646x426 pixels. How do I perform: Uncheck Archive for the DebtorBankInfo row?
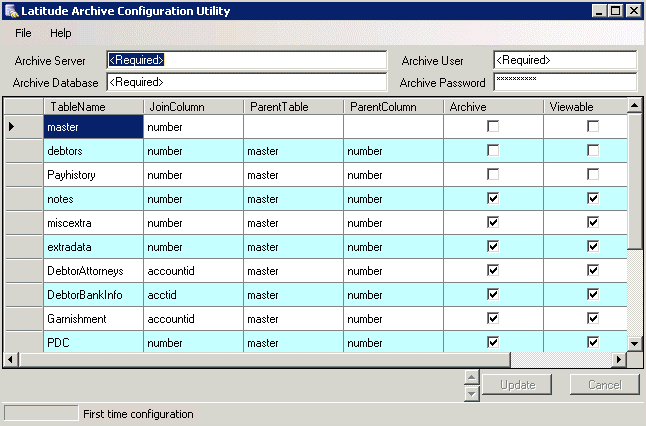[x=493, y=294]
